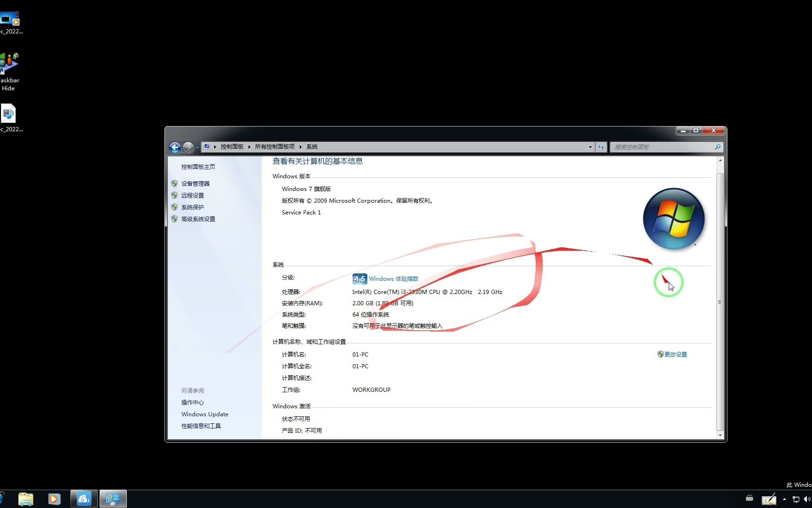Maximize the System window
This screenshot has width=812, height=508.
pos(696,130)
